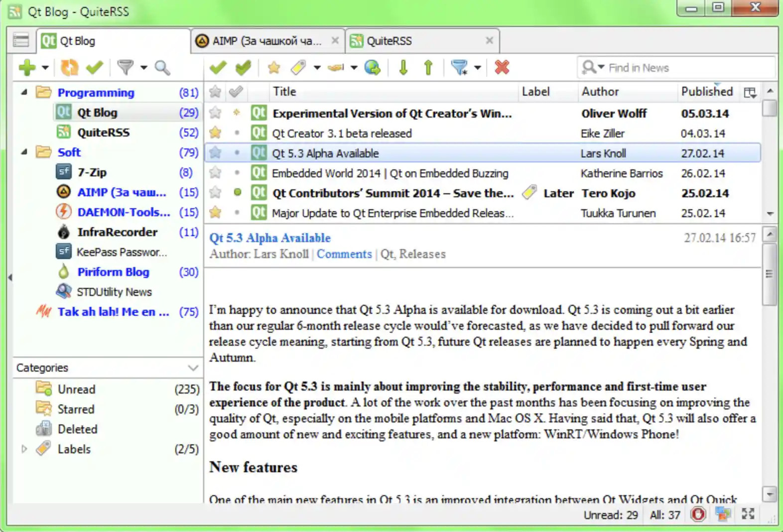Mark all news read with double checkmark
This screenshot has height=532, width=783.
[243, 67]
